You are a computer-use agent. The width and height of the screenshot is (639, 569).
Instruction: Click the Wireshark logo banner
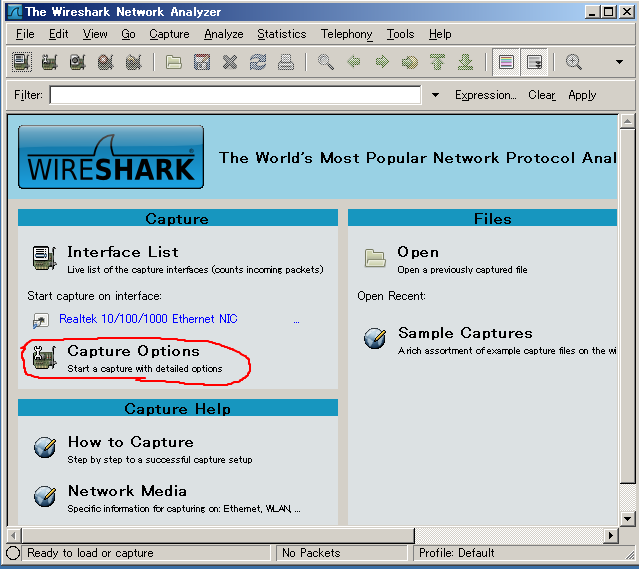coord(111,157)
